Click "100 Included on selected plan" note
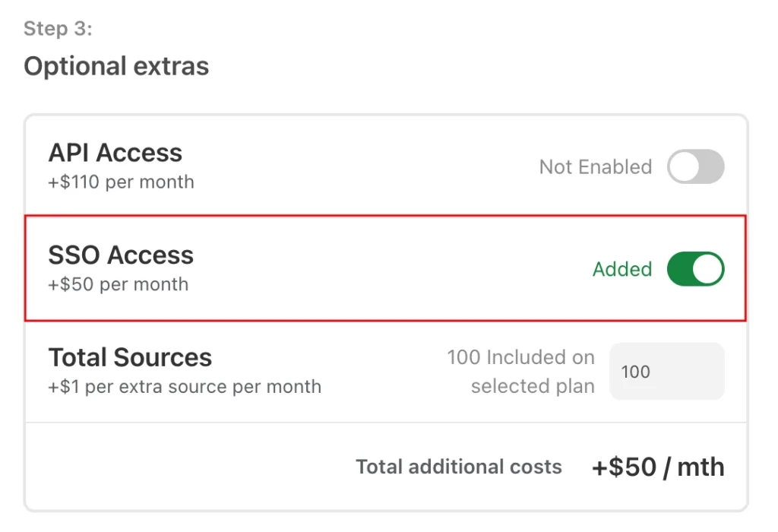778x532 pixels. pos(523,372)
